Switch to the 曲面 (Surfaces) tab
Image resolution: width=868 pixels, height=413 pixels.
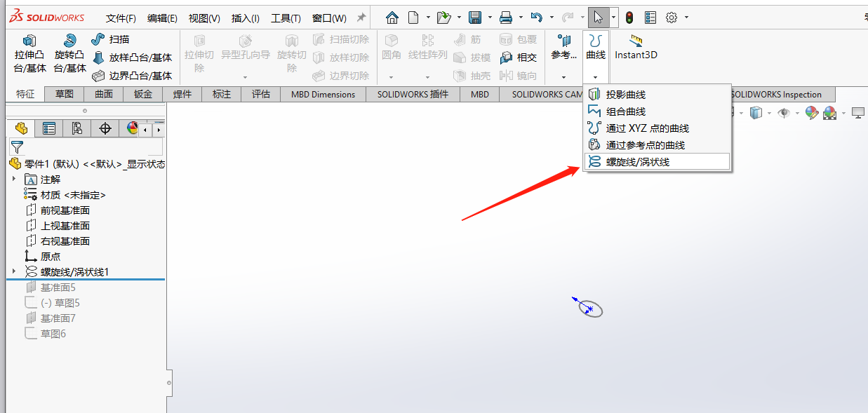(104, 95)
